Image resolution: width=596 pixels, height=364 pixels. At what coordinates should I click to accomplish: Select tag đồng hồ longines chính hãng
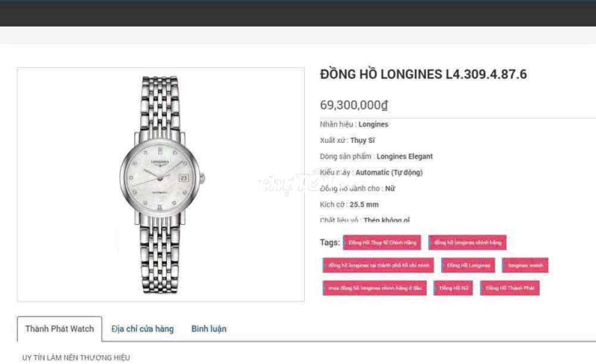point(468,243)
